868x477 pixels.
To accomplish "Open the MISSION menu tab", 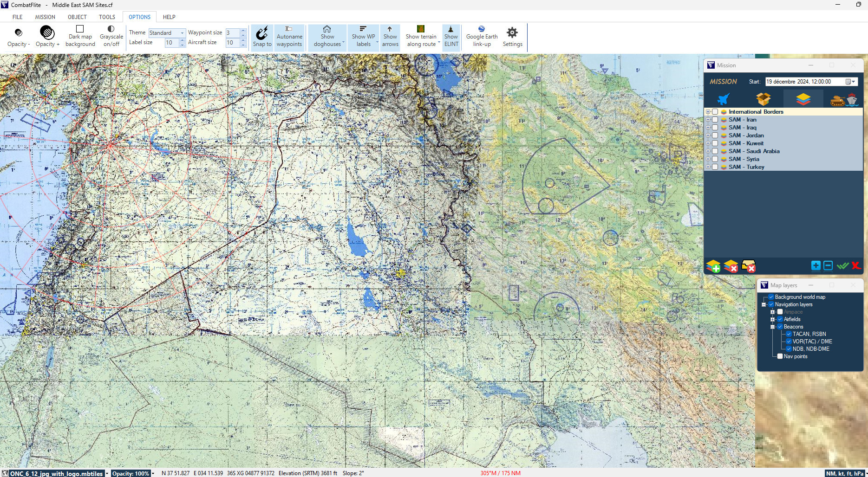I will click(45, 17).
